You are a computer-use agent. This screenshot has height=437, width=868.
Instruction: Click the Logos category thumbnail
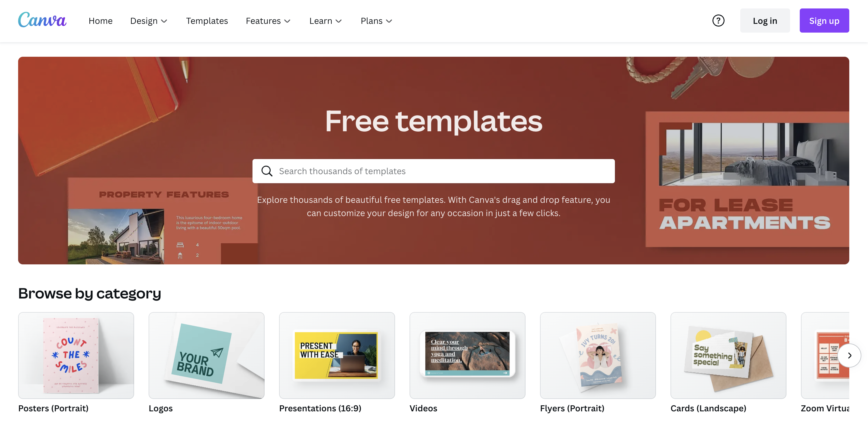[207, 355]
